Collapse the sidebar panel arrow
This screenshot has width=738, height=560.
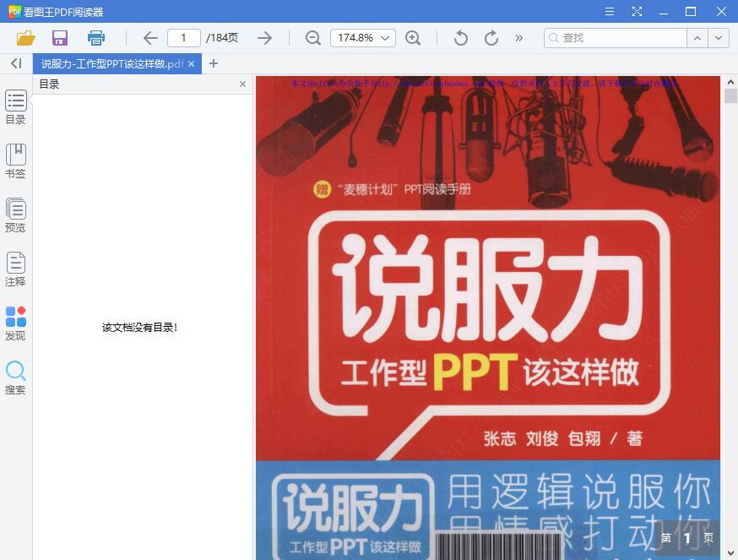coord(16,63)
